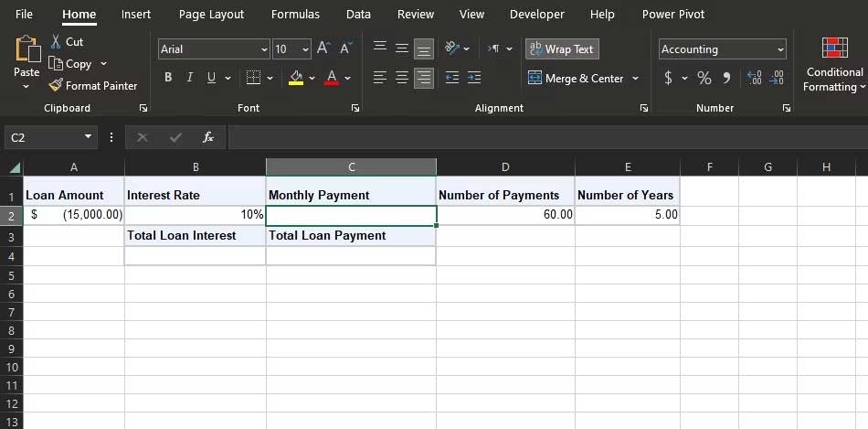Click the Copy button

tap(71, 64)
